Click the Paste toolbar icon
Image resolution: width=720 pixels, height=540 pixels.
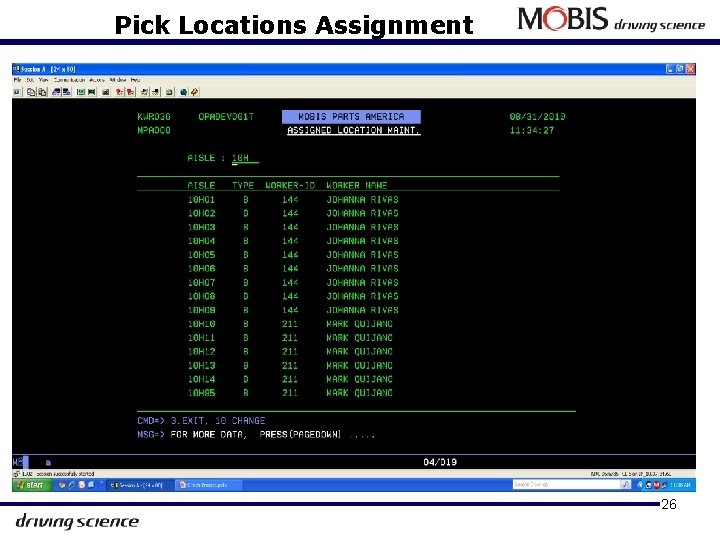pyautogui.click(x=42, y=92)
